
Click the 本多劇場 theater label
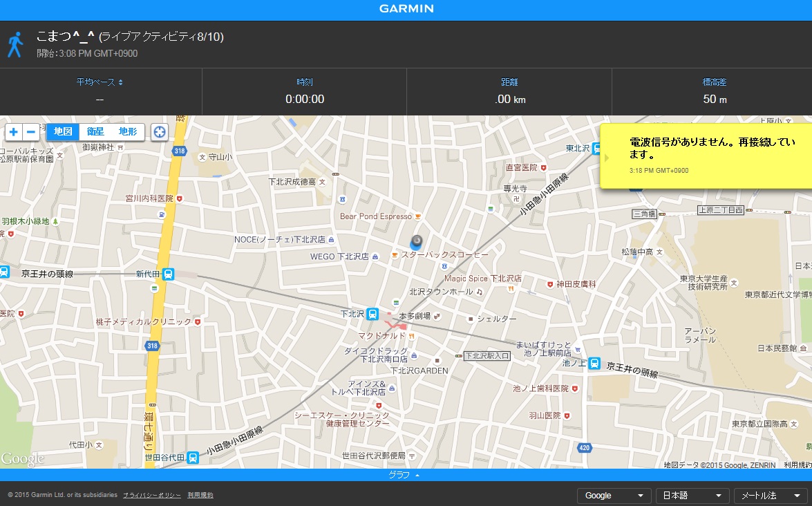click(415, 316)
